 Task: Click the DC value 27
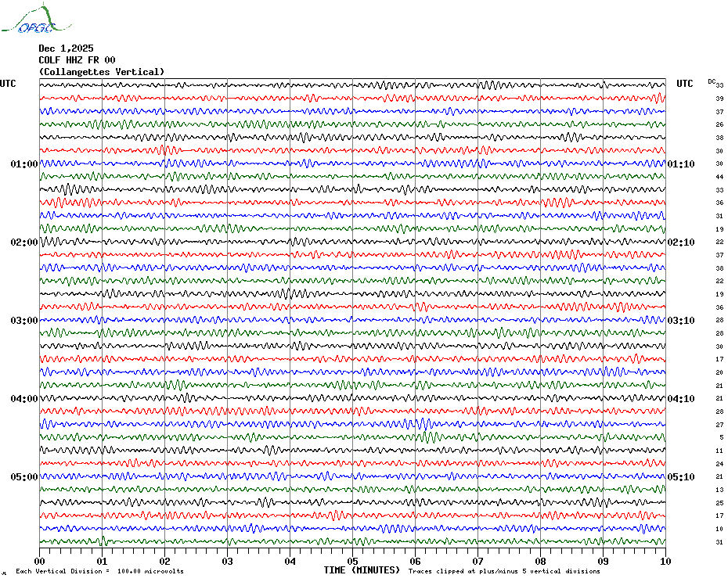point(719,425)
